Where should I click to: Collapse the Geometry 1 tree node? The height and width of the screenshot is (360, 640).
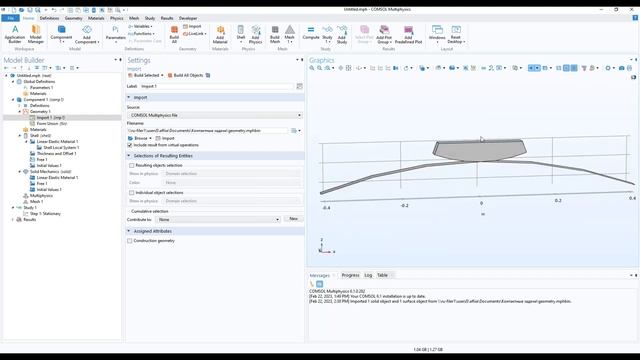click(x=19, y=111)
